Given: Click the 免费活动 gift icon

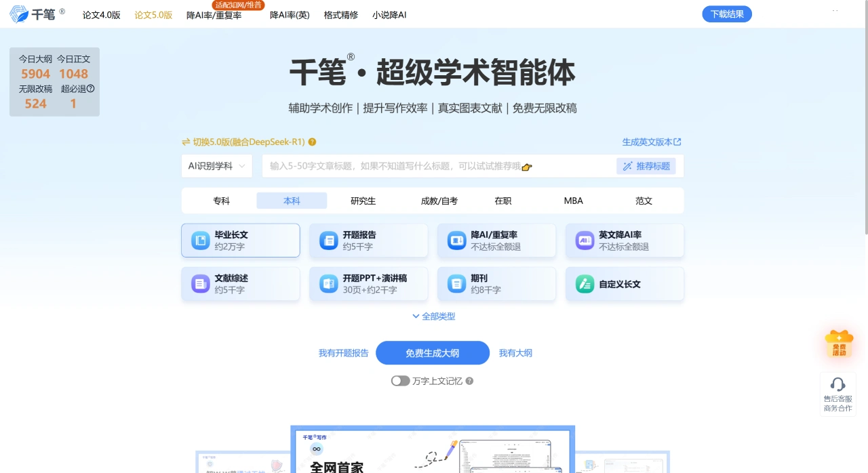Looking at the screenshot, I should coord(839,343).
